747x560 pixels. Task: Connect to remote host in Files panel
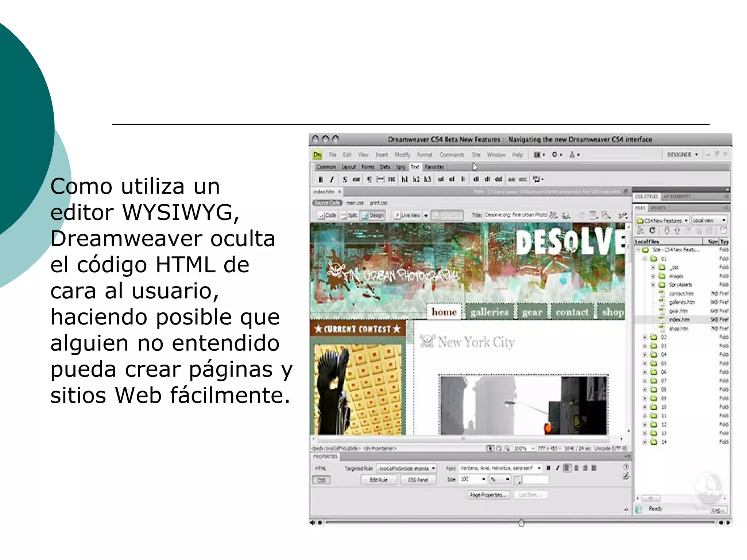(x=640, y=230)
